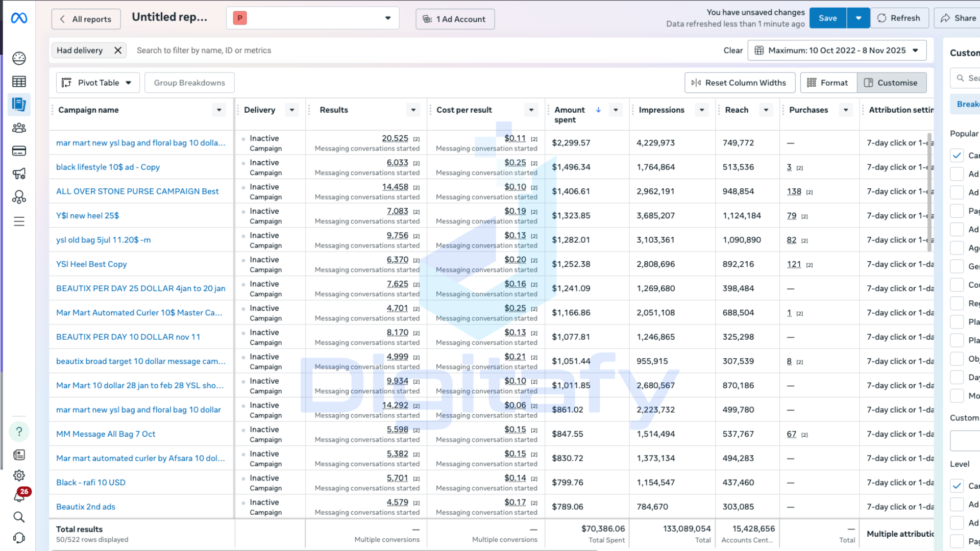Open campaign 'ALL OVER STONE PURSE CAMPAIGN Best'

click(137, 191)
